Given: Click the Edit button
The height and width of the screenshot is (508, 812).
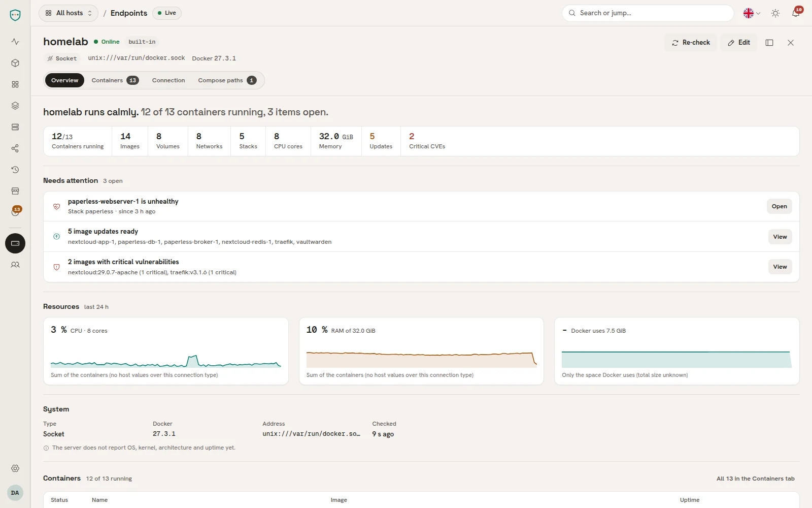Looking at the screenshot, I should [x=739, y=43].
